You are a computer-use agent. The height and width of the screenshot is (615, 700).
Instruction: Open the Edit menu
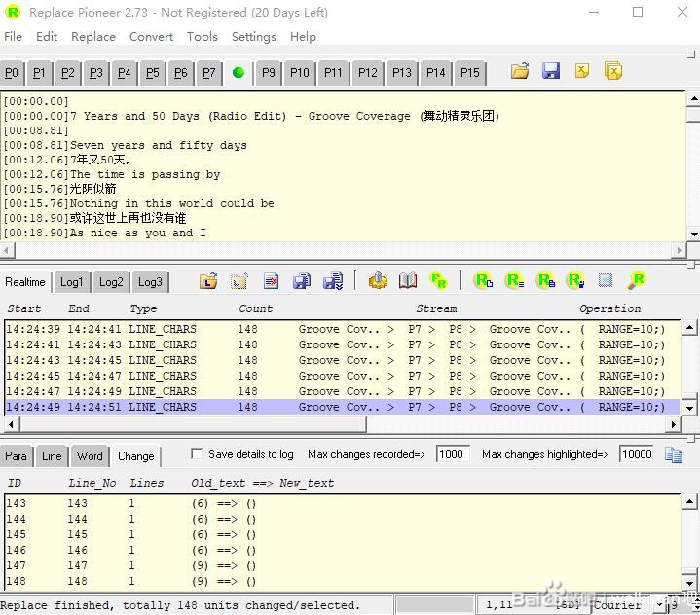click(47, 37)
